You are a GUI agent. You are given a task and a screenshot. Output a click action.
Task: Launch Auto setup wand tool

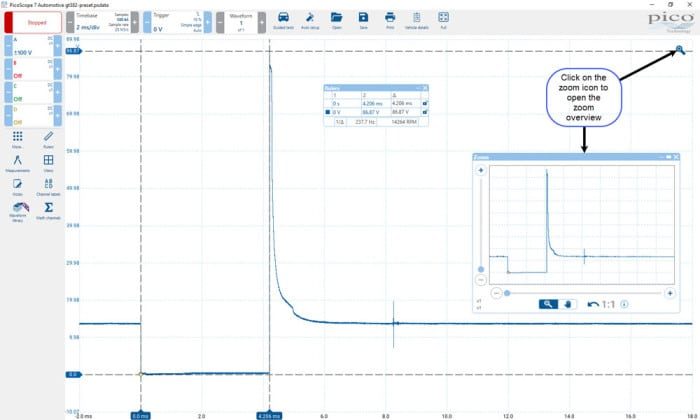point(310,21)
